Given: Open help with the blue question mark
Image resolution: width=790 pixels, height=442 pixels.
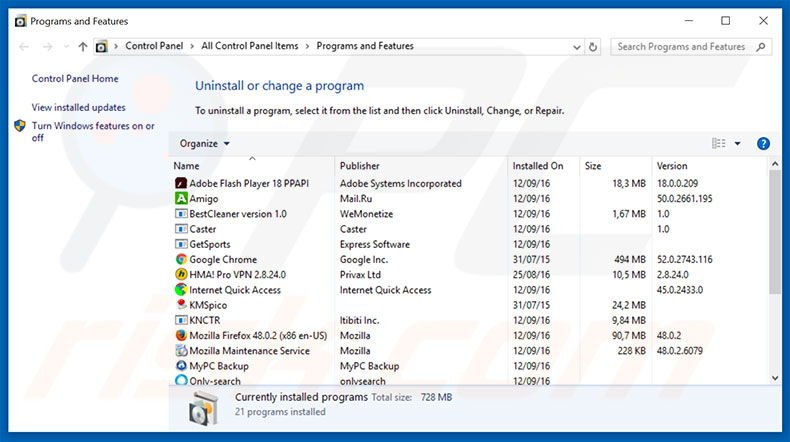Looking at the screenshot, I should [763, 144].
